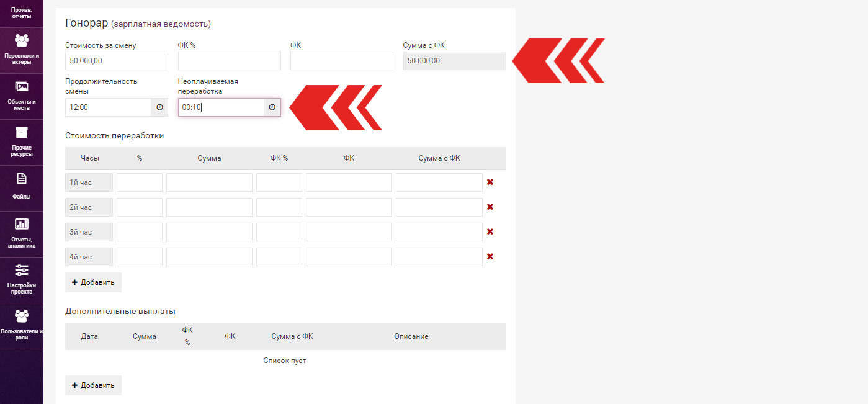The image size is (868, 404).
Task: Click Сумма с ФК field in the 3й час row
Action: point(439,232)
